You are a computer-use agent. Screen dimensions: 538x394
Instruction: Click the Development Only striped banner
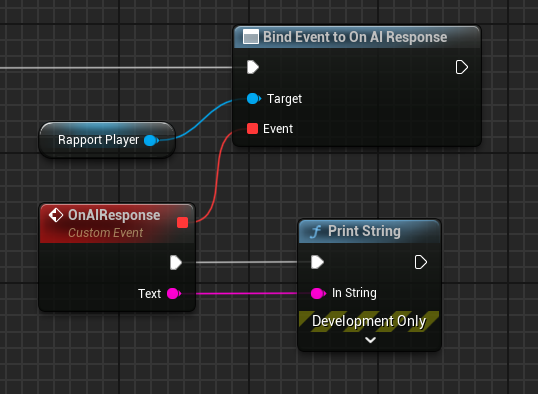click(x=369, y=321)
